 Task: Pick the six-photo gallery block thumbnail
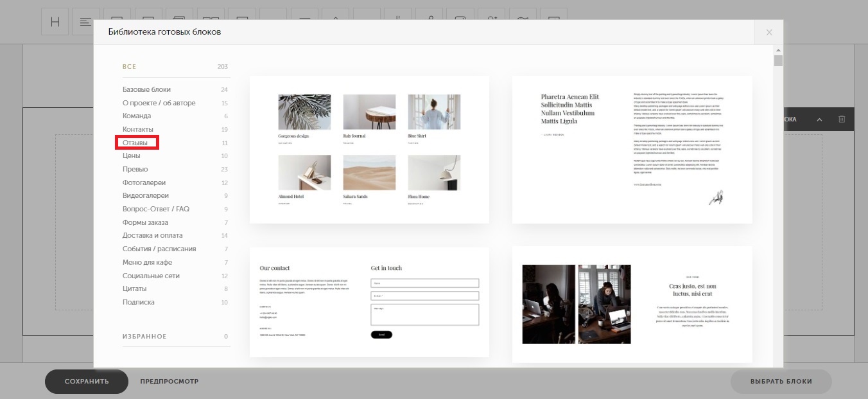(x=369, y=150)
